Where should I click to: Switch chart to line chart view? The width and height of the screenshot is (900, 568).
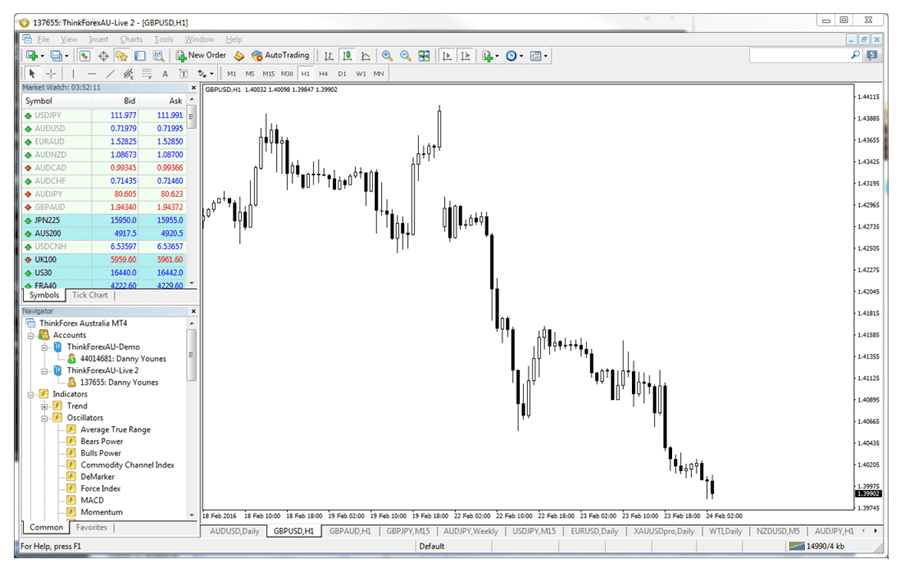pyautogui.click(x=366, y=56)
